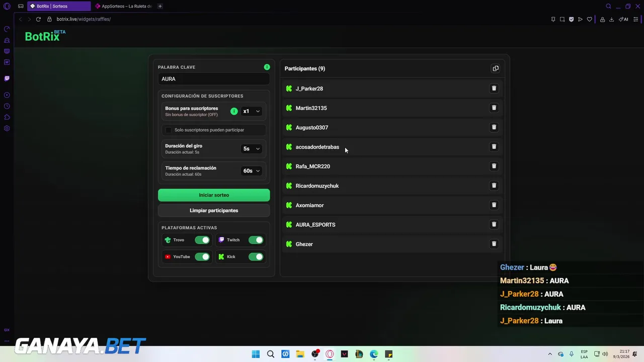Open the x1 subscriber bonus dropdown
644x362 pixels.
252,111
